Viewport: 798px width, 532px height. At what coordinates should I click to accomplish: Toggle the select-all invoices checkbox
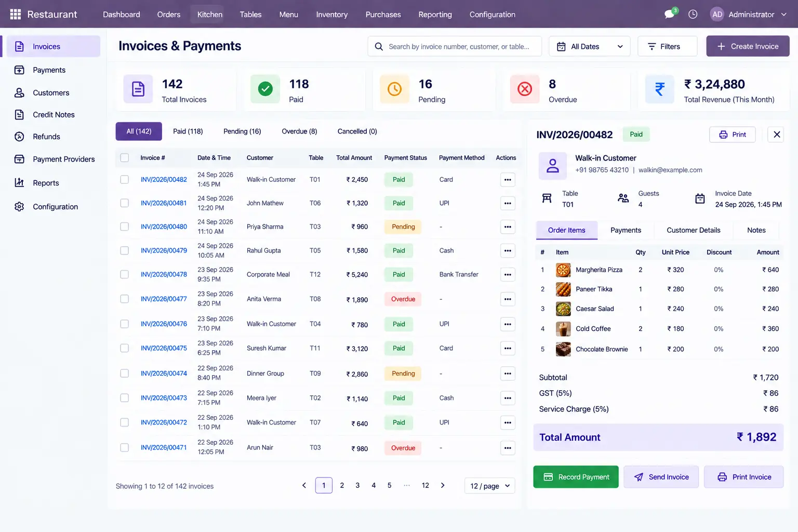point(125,157)
